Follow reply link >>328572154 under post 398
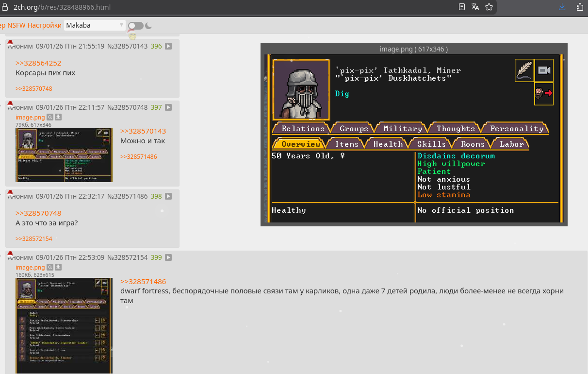The image size is (588, 374). tap(34, 239)
